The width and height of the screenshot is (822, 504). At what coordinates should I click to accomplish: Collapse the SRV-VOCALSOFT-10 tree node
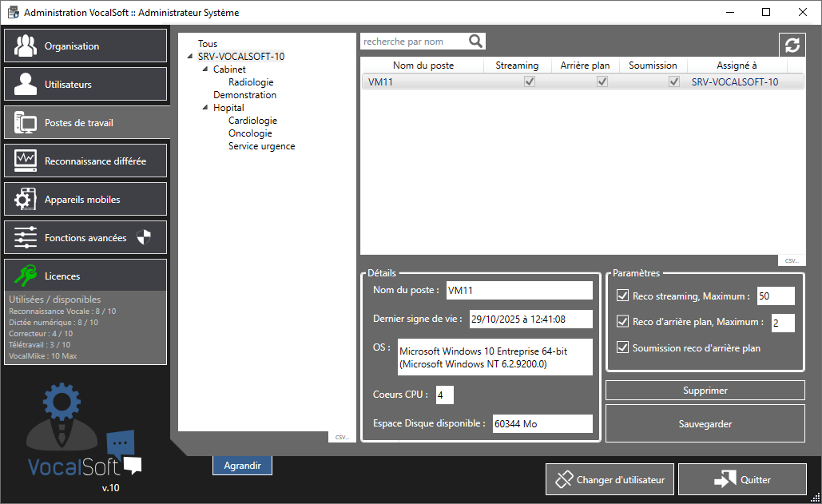point(190,57)
